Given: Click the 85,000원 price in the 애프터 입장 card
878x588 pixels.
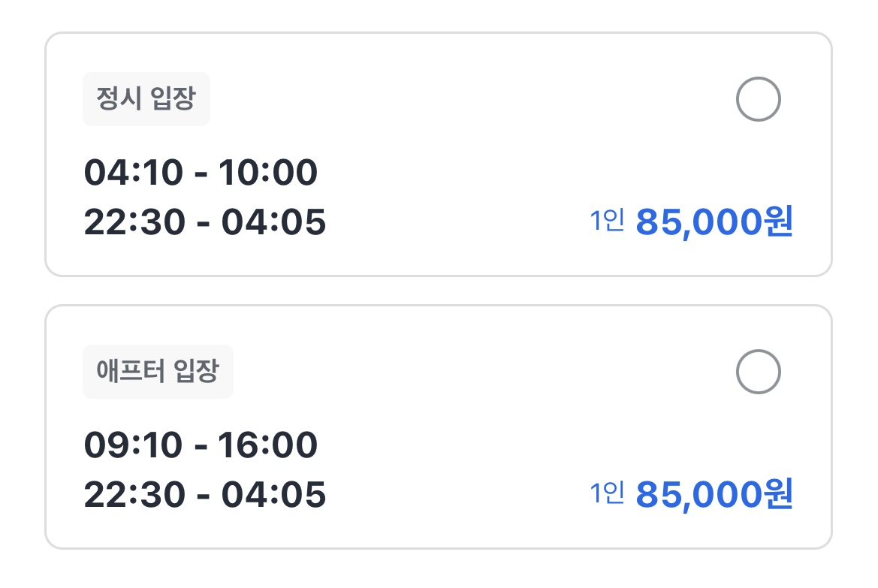Looking at the screenshot, I should 714,495.
